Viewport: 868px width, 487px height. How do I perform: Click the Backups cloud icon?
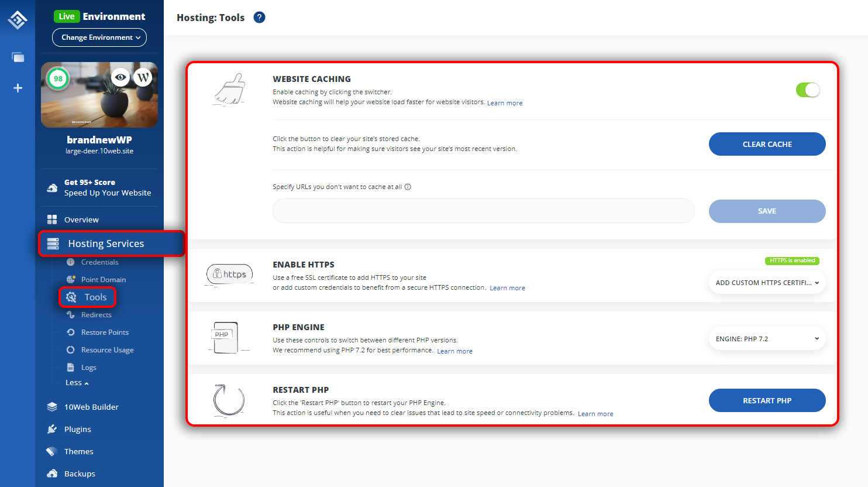(52, 474)
